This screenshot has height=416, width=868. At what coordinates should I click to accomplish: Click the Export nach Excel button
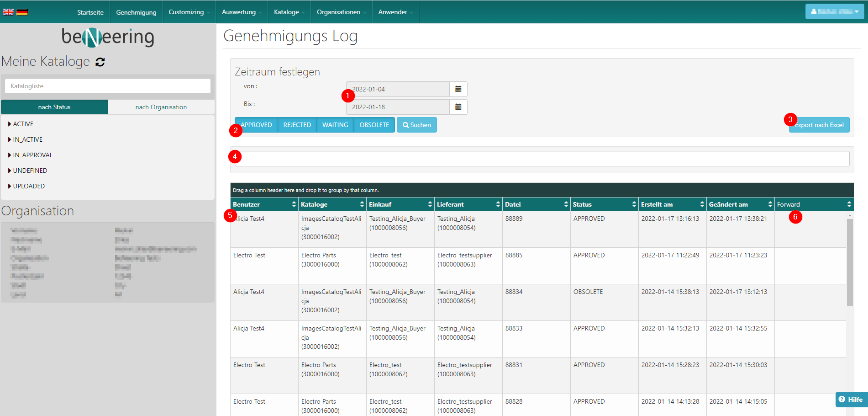click(819, 125)
